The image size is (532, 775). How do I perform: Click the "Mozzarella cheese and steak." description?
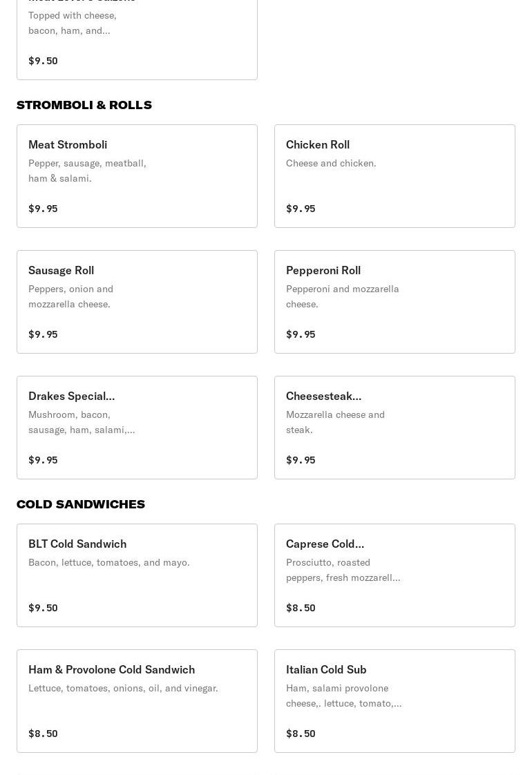tap(335, 422)
